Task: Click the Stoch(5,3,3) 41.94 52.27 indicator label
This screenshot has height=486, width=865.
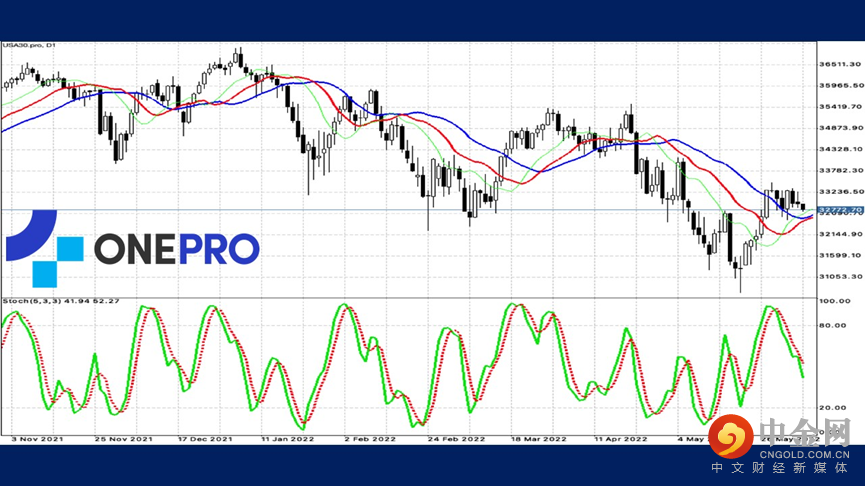Action: (61, 301)
